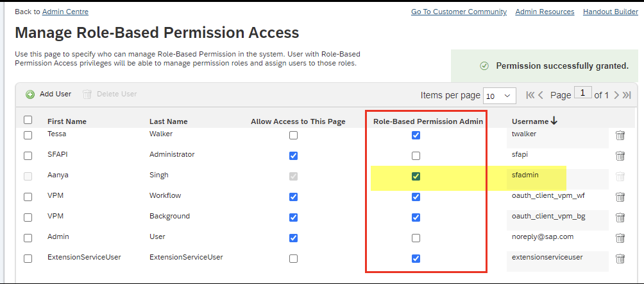Screen dimensions: 644x284
Task: Delete extensionserviceuser with the trash icon
Action: tap(620, 259)
